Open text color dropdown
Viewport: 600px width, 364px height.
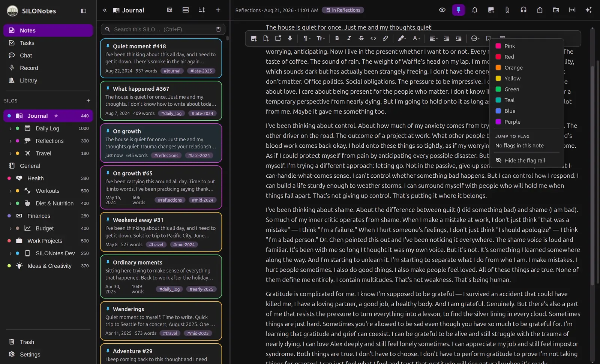coord(416,38)
